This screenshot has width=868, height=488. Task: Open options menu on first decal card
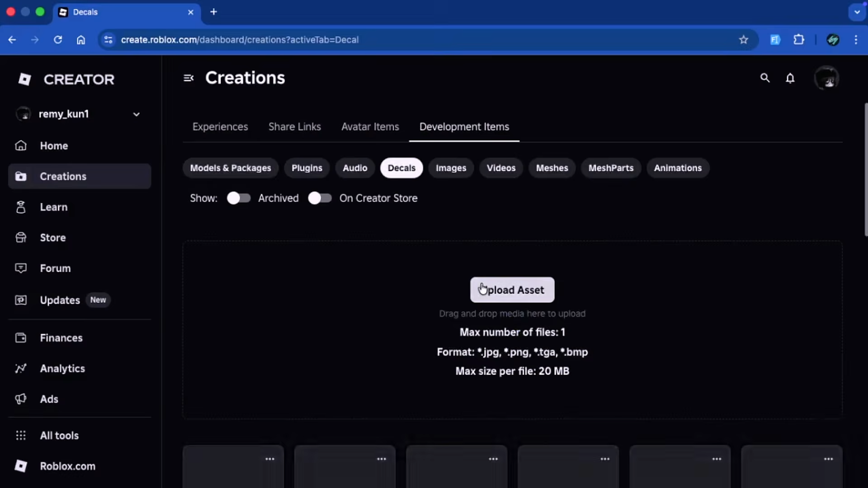coord(270,459)
